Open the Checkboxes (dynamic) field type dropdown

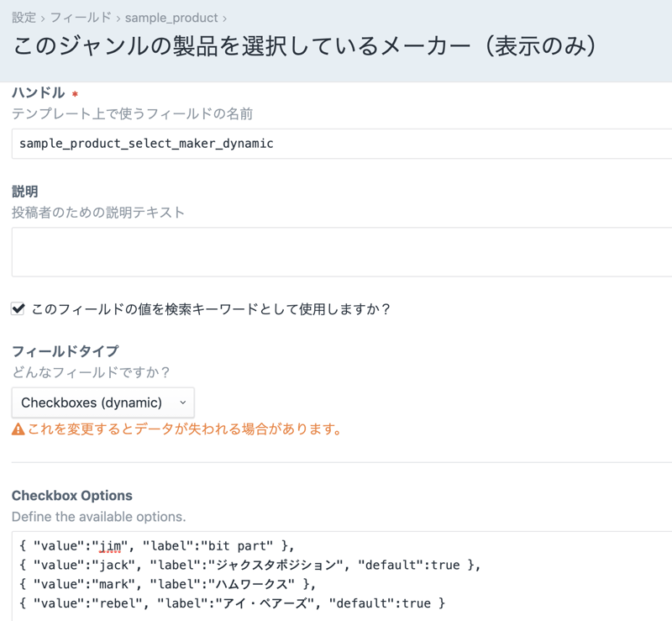[x=102, y=403]
